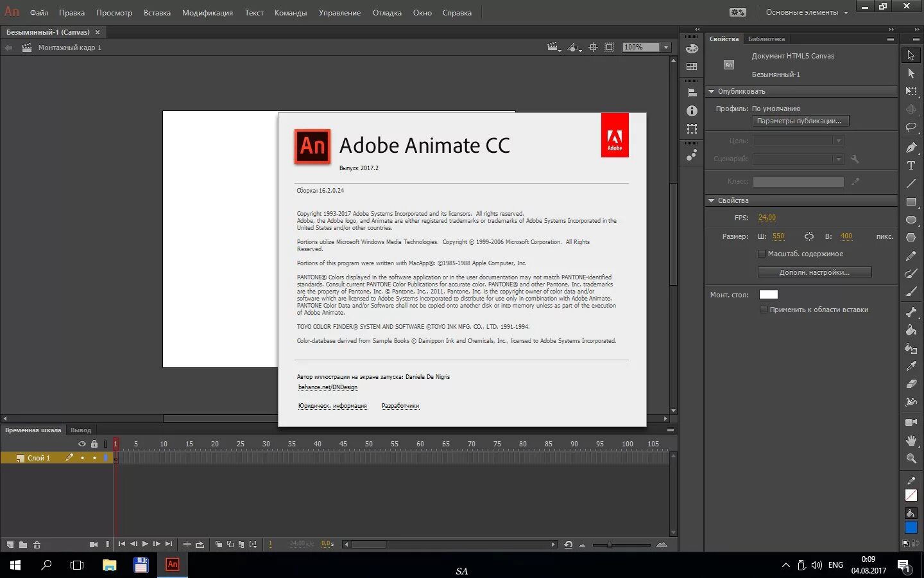This screenshot has height=578, width=924.
Task: Open the Properties panel options menu
Action: coord(891,39)
